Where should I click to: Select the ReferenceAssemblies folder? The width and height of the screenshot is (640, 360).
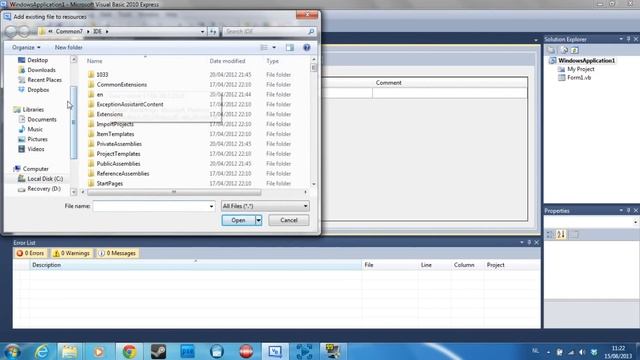click(x=123, y=173)
